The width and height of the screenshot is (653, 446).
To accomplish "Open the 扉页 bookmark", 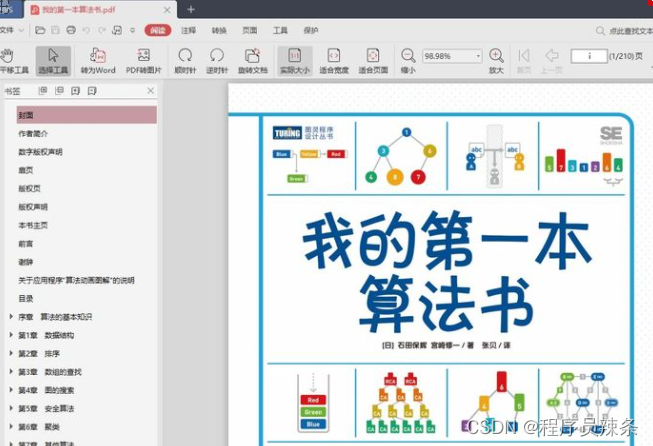I will coord(25,170).
